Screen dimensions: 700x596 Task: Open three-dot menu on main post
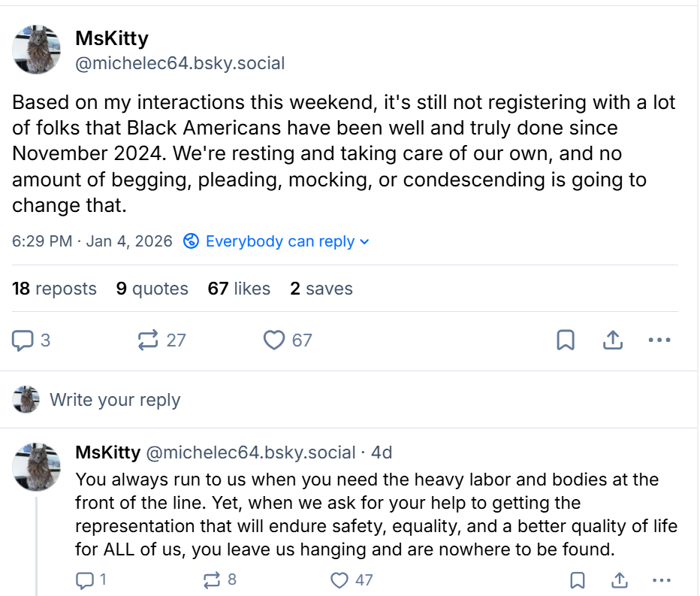point(659,340)
